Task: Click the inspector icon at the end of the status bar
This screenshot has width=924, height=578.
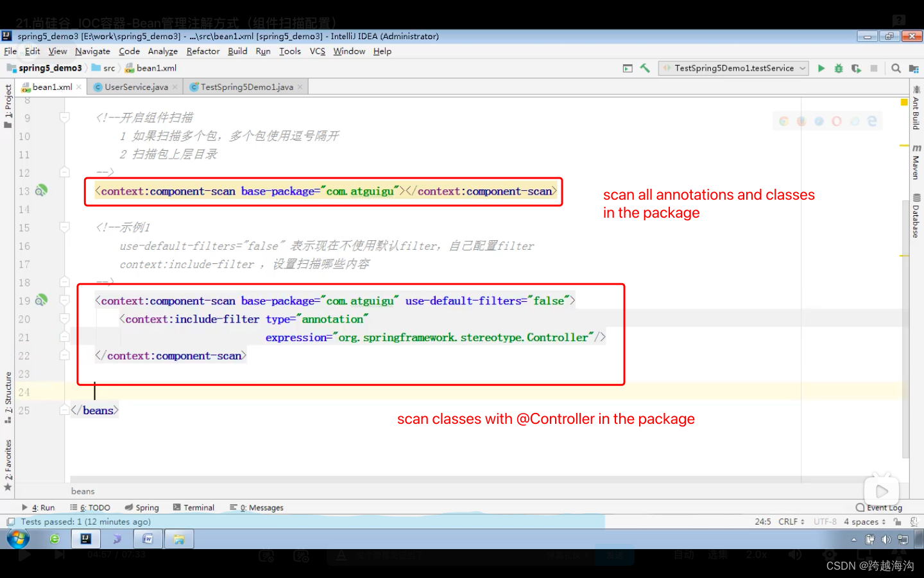Action: pyautogui.click(x=914, y=522)
